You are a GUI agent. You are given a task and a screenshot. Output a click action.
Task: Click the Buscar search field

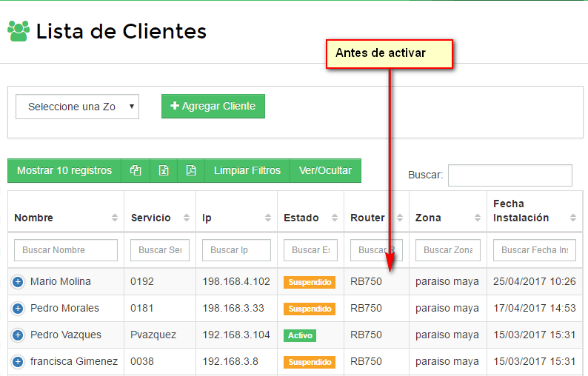click(510, 175)
